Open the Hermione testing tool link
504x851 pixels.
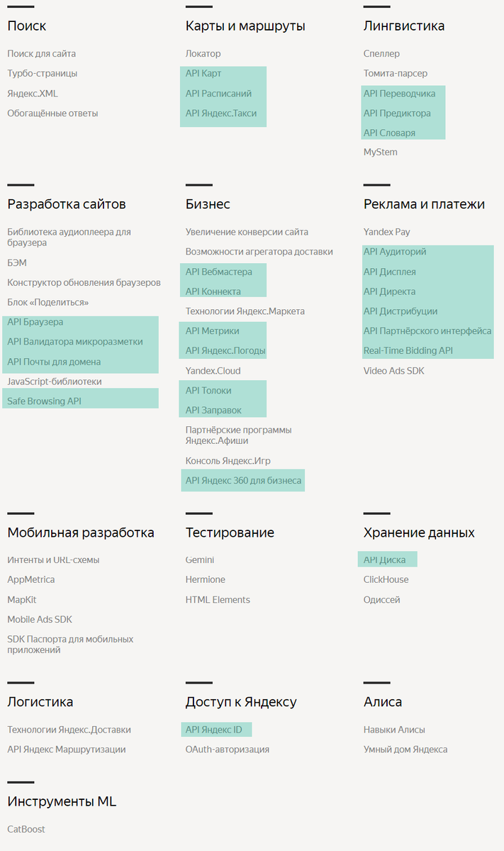click(x=205, y=580)
